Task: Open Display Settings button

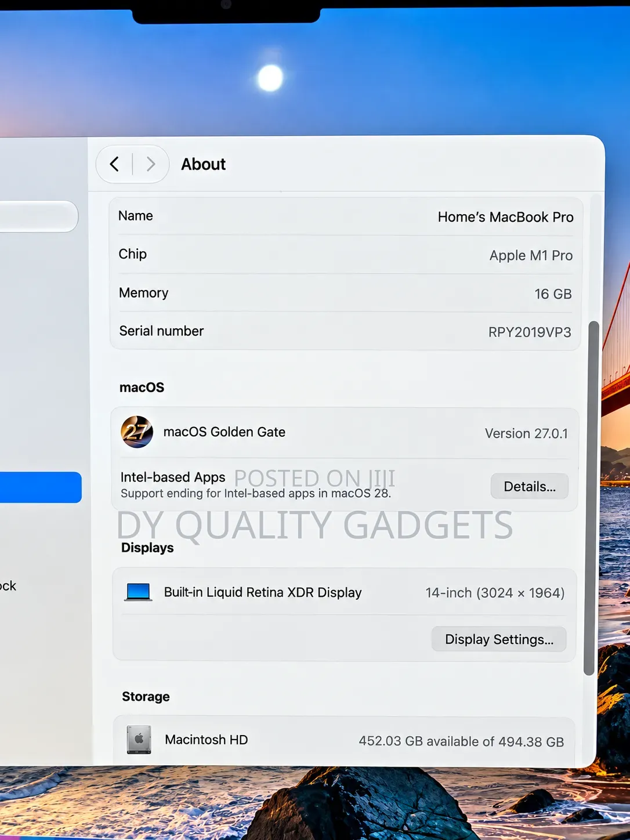Action: 499,639
